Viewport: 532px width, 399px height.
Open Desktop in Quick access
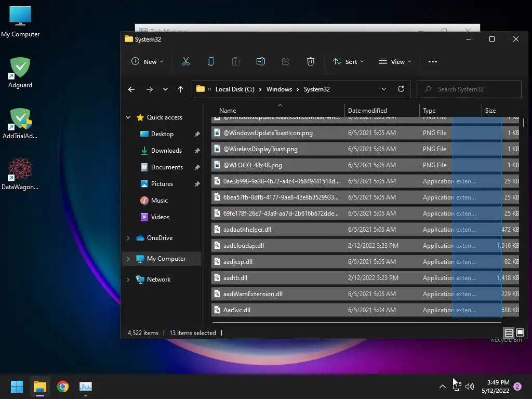coord(162,134)
